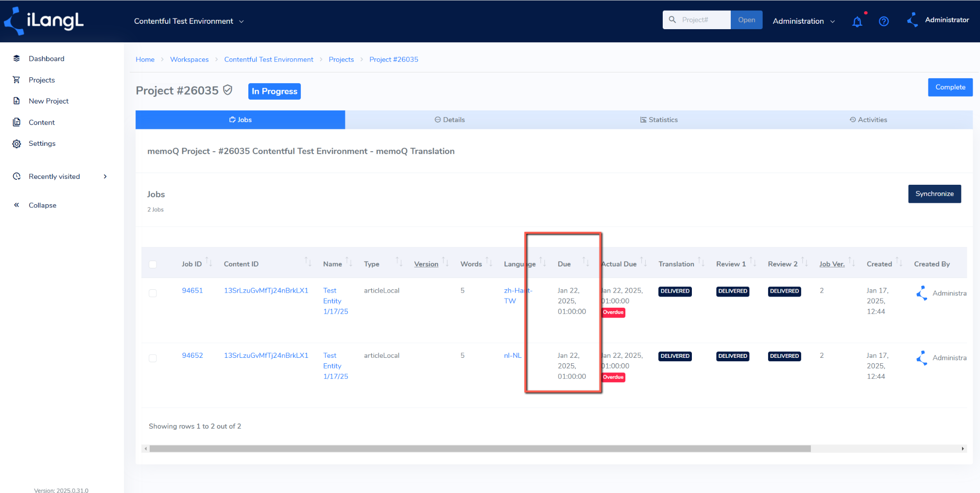Sort by Created column arrows
The image size is (980, 493).
899,262
